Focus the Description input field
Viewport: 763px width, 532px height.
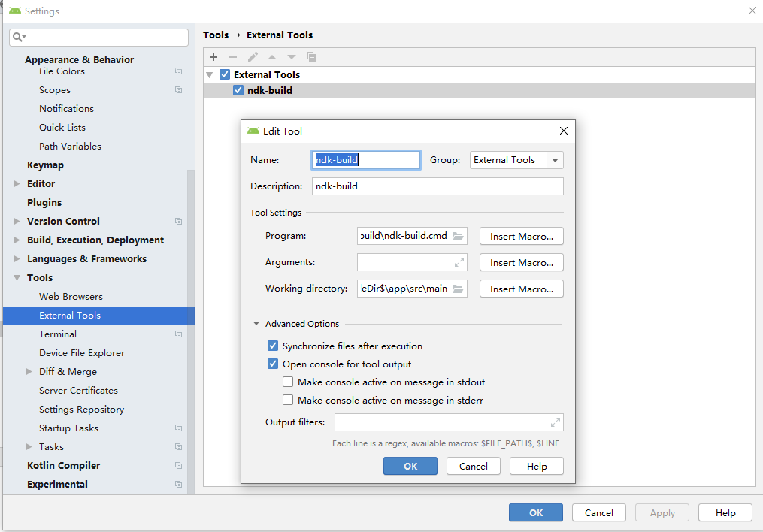[x=438, y=186]
